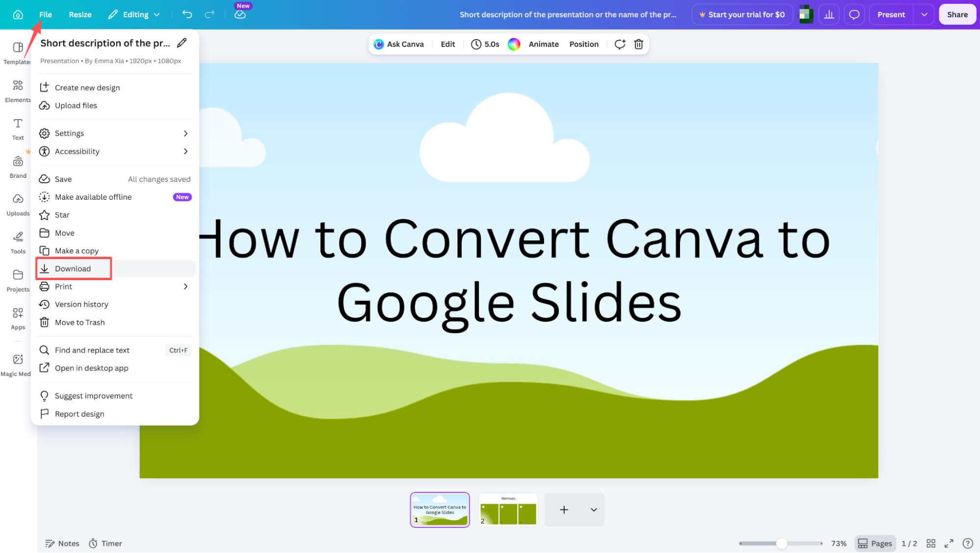Click the user avatar thumbnail

pos(806,15)
